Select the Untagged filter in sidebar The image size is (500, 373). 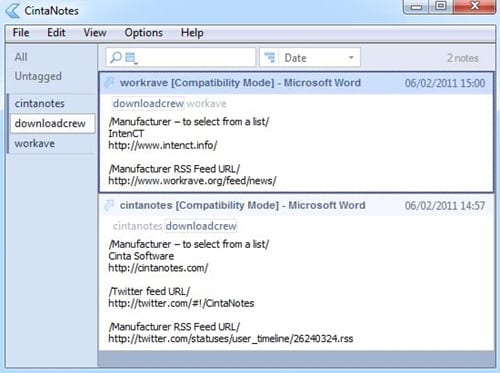click(x=38, y=76)
